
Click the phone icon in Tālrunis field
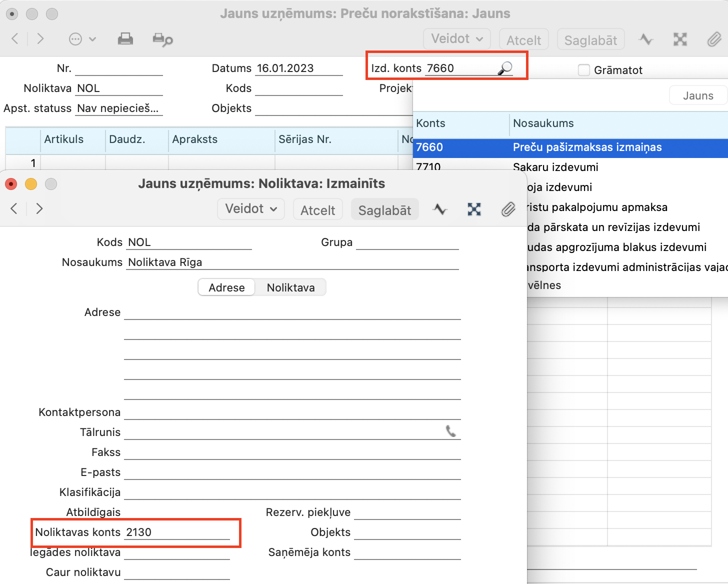pyautogui.click(x=450, y=431)
